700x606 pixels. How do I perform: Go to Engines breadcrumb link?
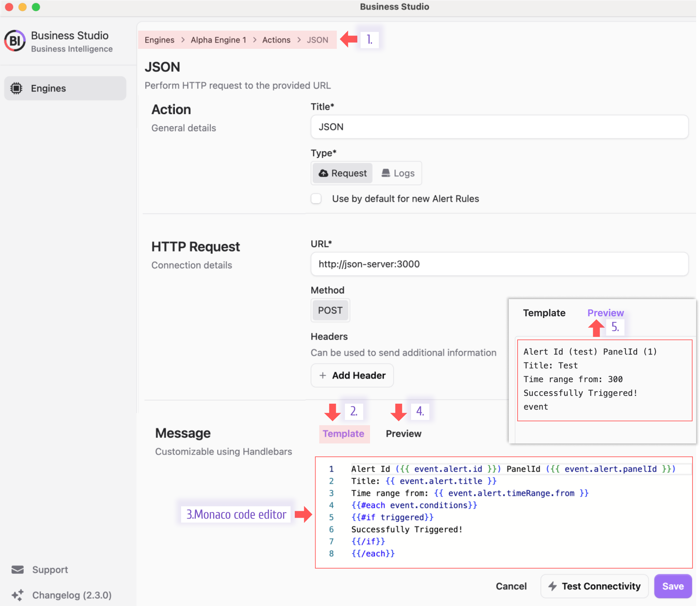pos(160,40)
